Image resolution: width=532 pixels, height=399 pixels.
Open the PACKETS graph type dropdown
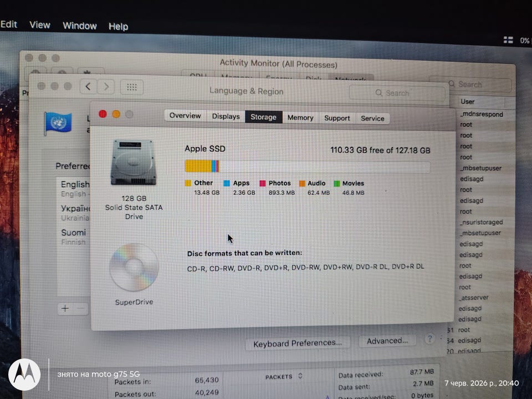(x=284, y=376)
